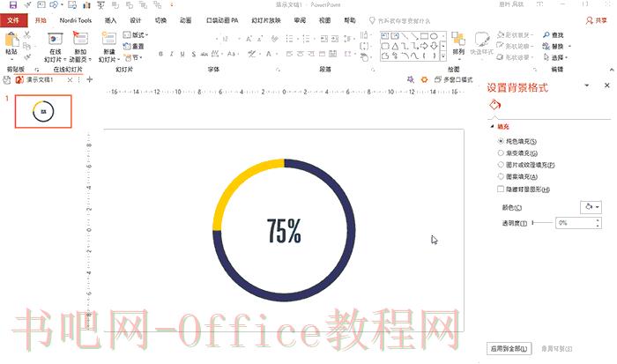
Task: Switch to the Animations (动画) tab
Action: coord(185,20)
